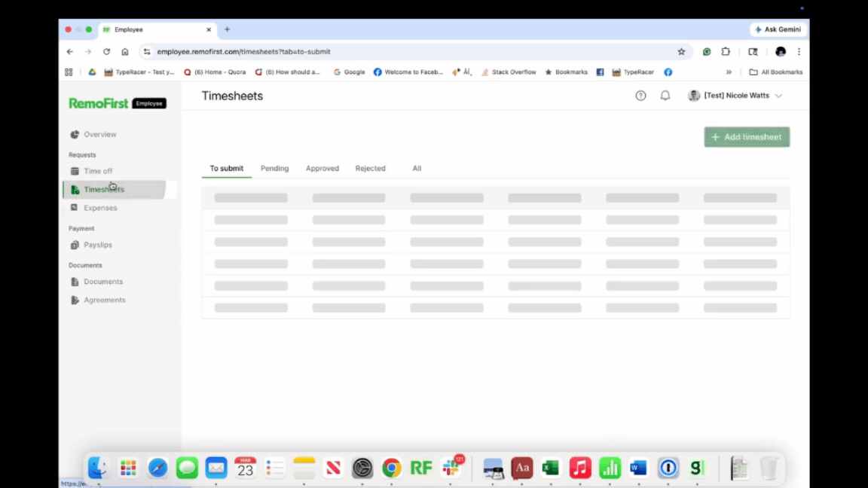This screenshot has width=868, height=488.
Task: Open the notifications bell
Action: tap(665, 96)
